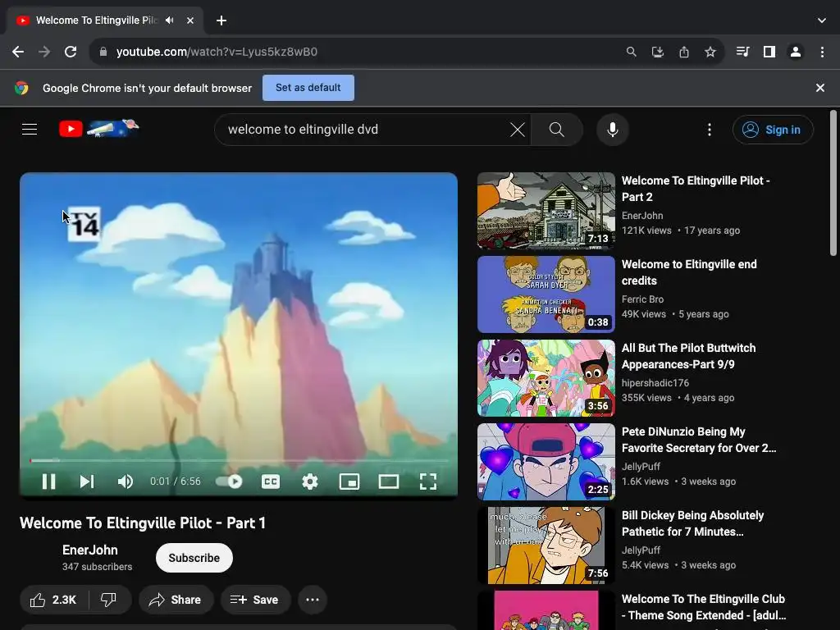Open Chrome zoom search icon in address bar

point(631,52)
